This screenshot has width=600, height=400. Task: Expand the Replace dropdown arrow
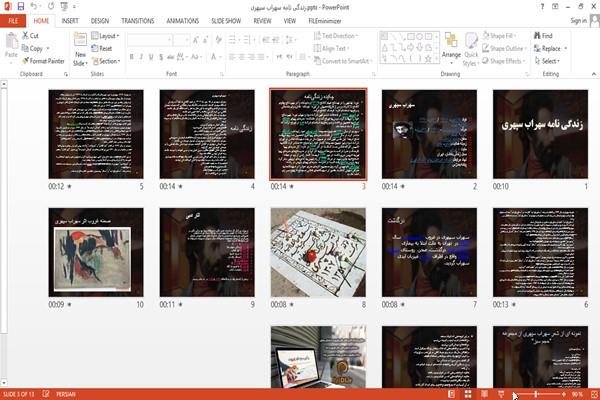tap(566, 48)
